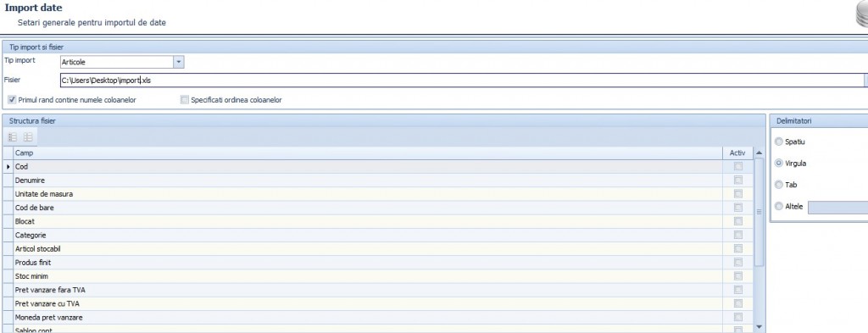Check Activ box for Produs finit

coord(738,262)
